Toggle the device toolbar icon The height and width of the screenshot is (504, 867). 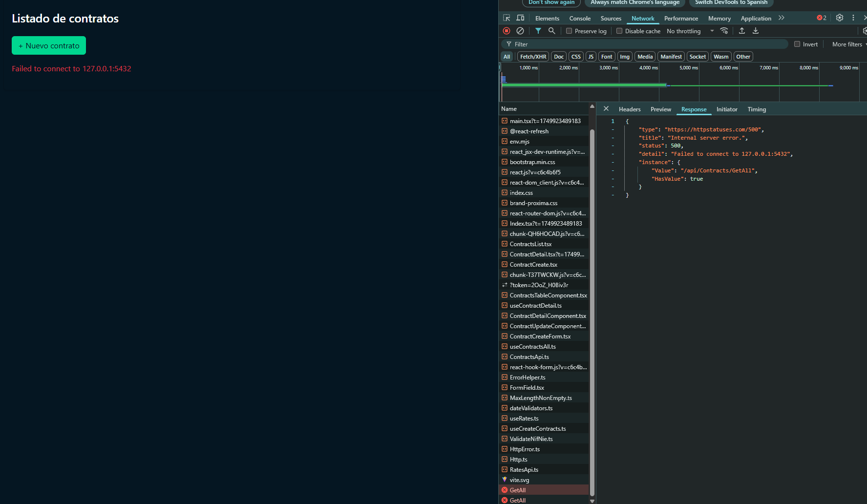[x=520, y=18]
